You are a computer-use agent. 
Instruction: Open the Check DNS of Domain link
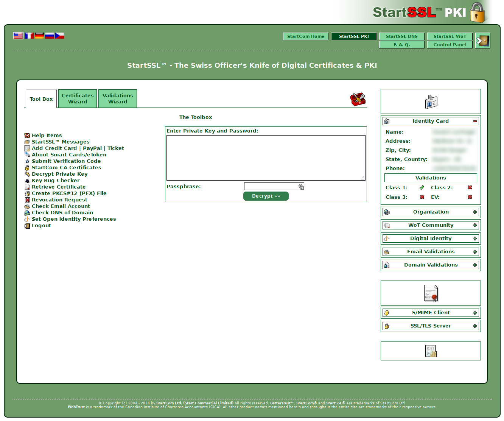[62, 213]
